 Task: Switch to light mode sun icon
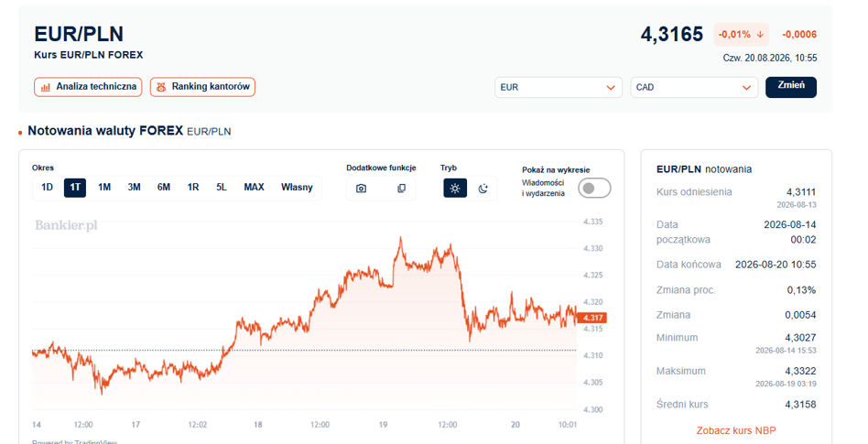point(455,189)
